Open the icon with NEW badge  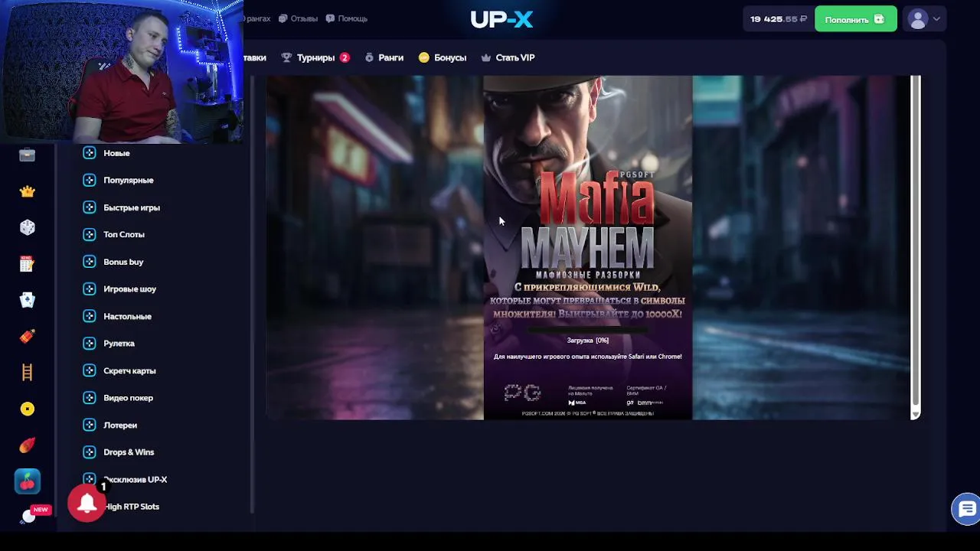(29, 516)
